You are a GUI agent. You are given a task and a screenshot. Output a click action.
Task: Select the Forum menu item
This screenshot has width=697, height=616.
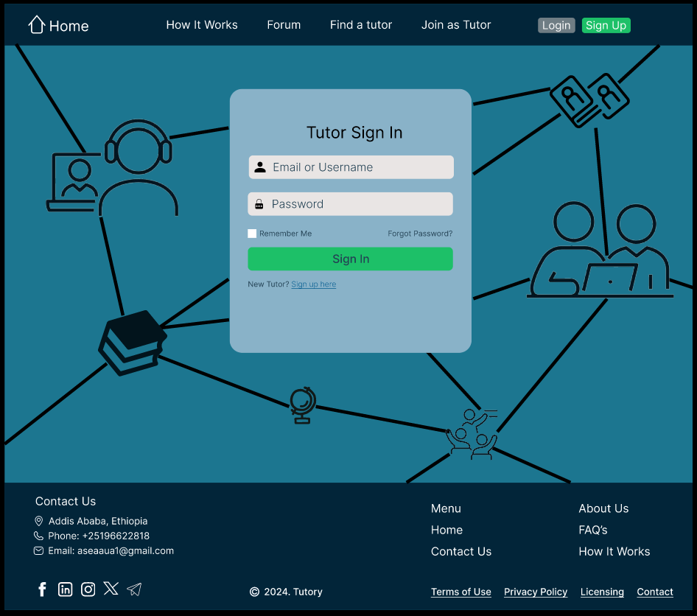tap(284, 24)
